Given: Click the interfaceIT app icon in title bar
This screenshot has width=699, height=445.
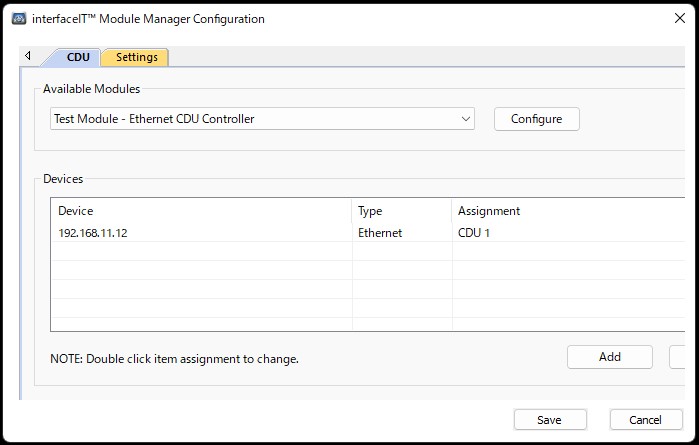Looking at the screenshot, I should coord(18,18).
